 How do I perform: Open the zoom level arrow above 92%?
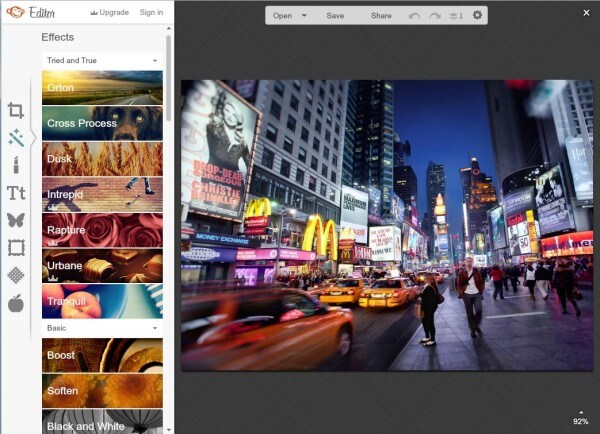[581, 413]
